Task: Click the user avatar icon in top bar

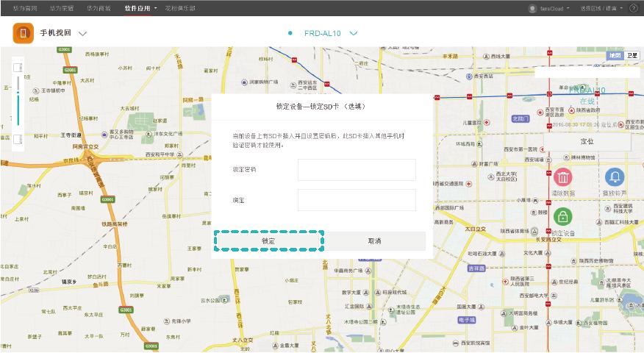Action: pyautogui.click(x=533, y=8)
